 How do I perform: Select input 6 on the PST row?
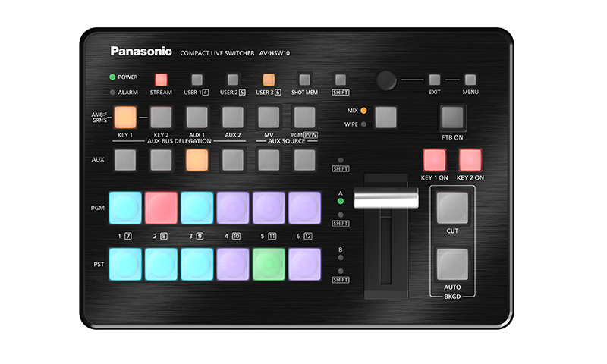305,264
